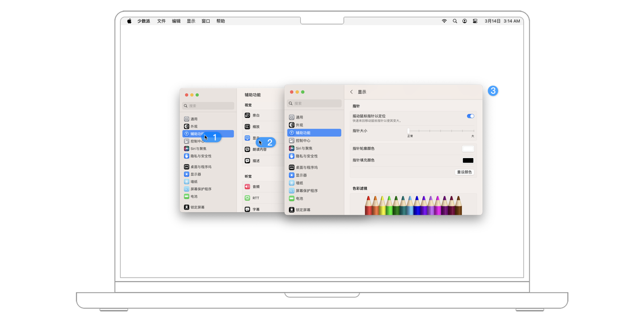Open the 窗口 menu in the menu bar
The width and height of the screenshot is (644, 322).
pos(206,21)
